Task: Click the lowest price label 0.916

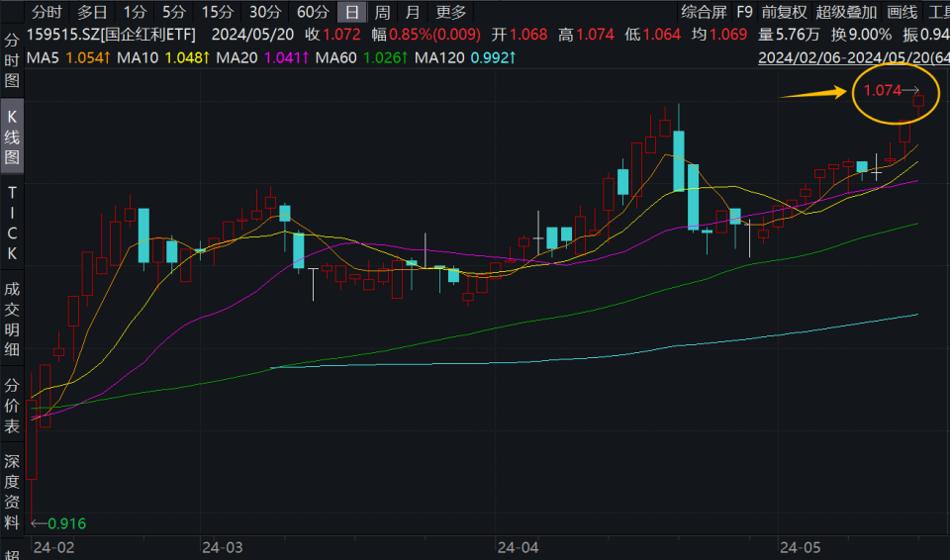Action: tap(66, 523)
